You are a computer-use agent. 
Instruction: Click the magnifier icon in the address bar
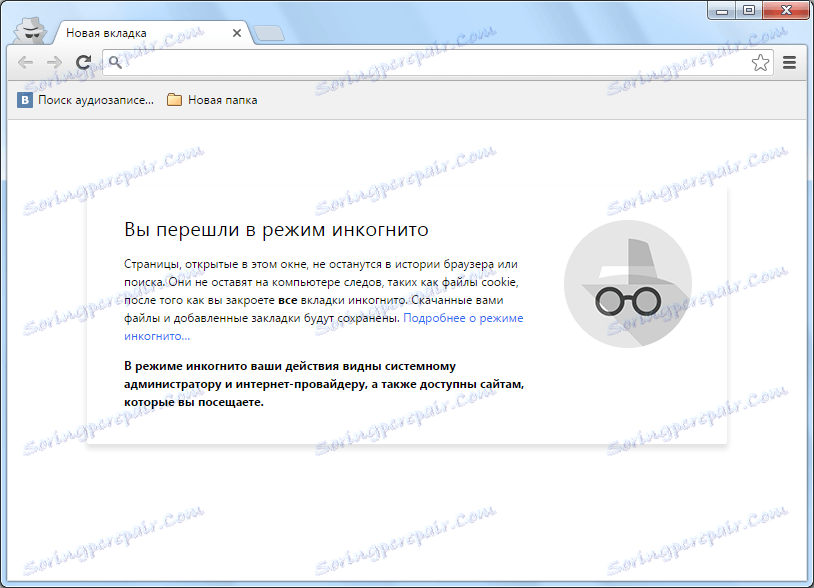click(x=115, y=63)
